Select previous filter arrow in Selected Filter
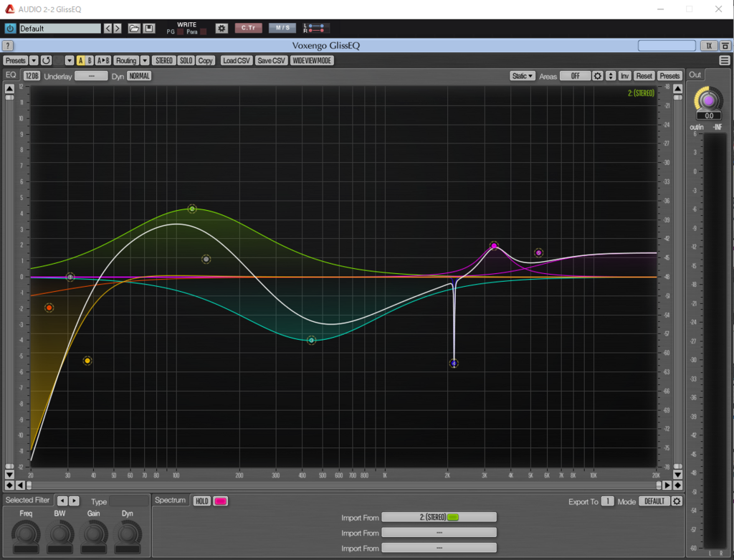734x560 pixels. 62,500
